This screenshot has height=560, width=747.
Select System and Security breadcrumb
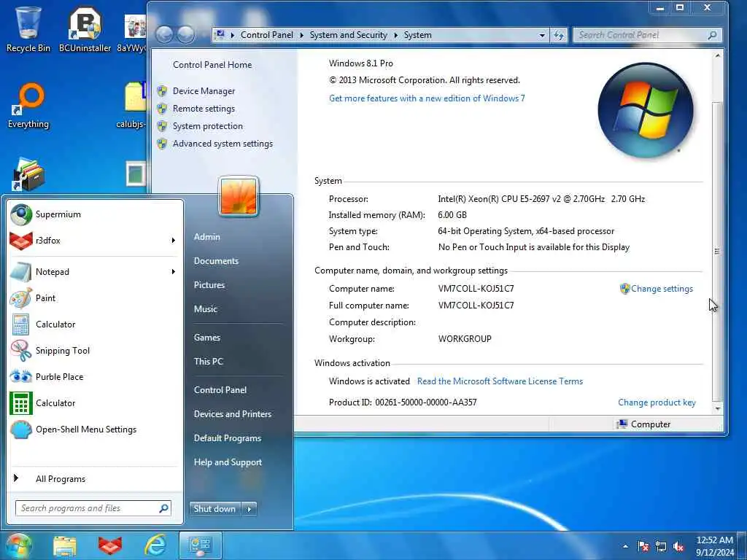(x=348, y=35)
